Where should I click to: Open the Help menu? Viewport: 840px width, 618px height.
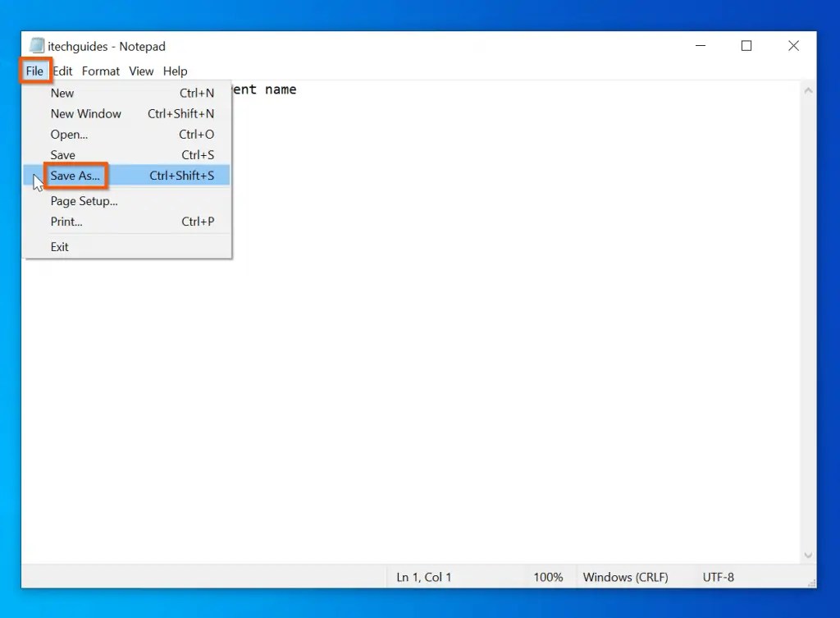[175, 71]
